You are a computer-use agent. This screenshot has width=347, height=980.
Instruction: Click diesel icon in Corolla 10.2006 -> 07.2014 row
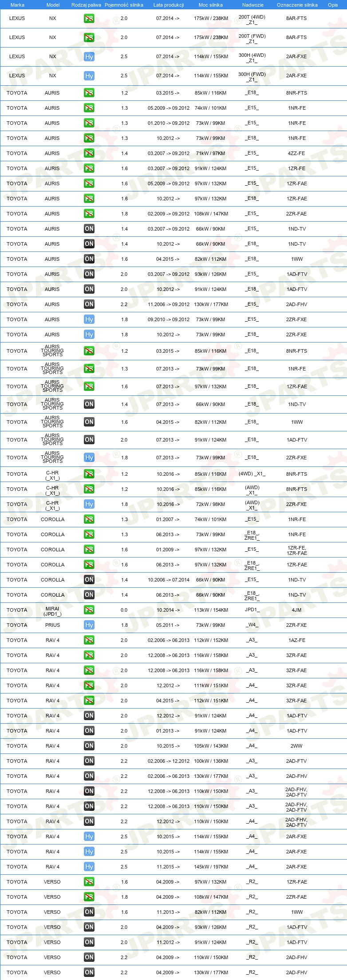(x=89, y=580)
